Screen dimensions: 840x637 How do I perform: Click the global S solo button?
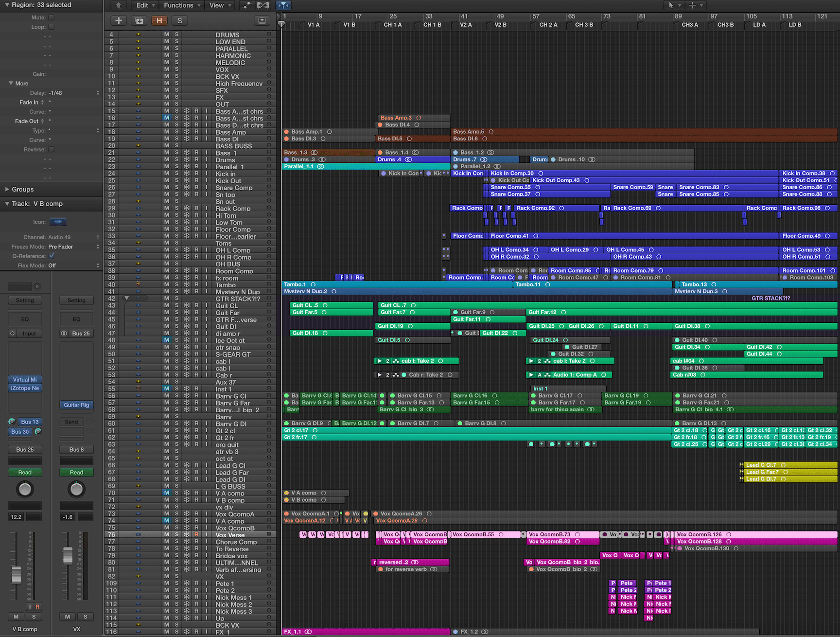[x=180, y=20]
